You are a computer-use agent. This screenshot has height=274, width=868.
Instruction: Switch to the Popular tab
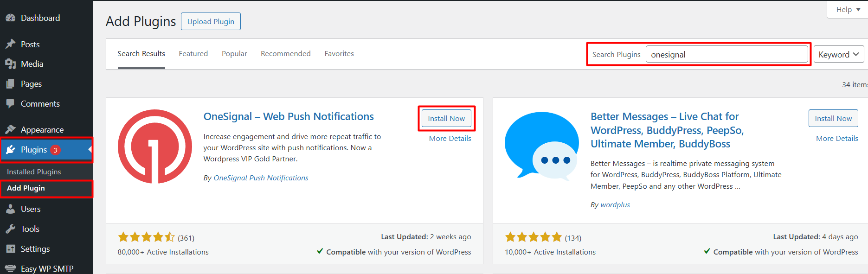(x=234, y=54)
